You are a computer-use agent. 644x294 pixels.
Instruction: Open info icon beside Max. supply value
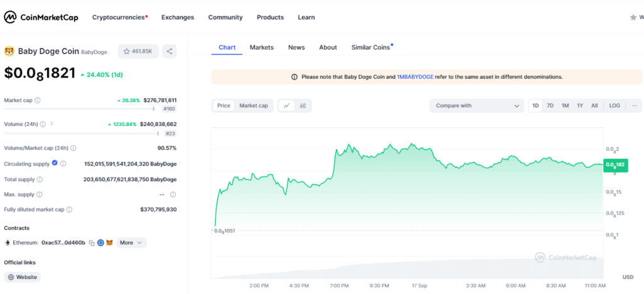pyautogui.click(x=173, y=195)
